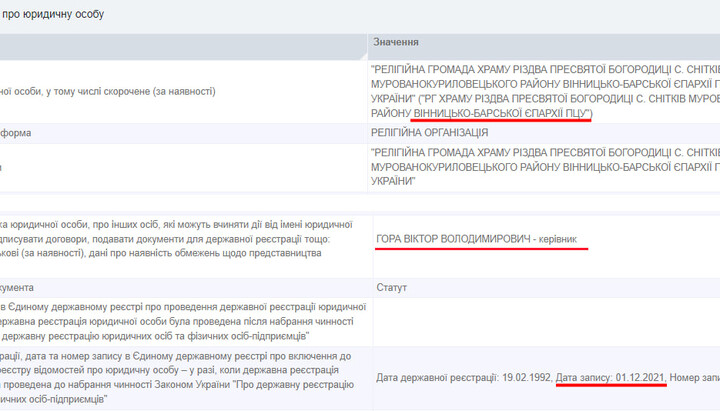The width and height of the screenshot is (720, 411).
Task: Click the "Значення" column header
Action: 396,43
